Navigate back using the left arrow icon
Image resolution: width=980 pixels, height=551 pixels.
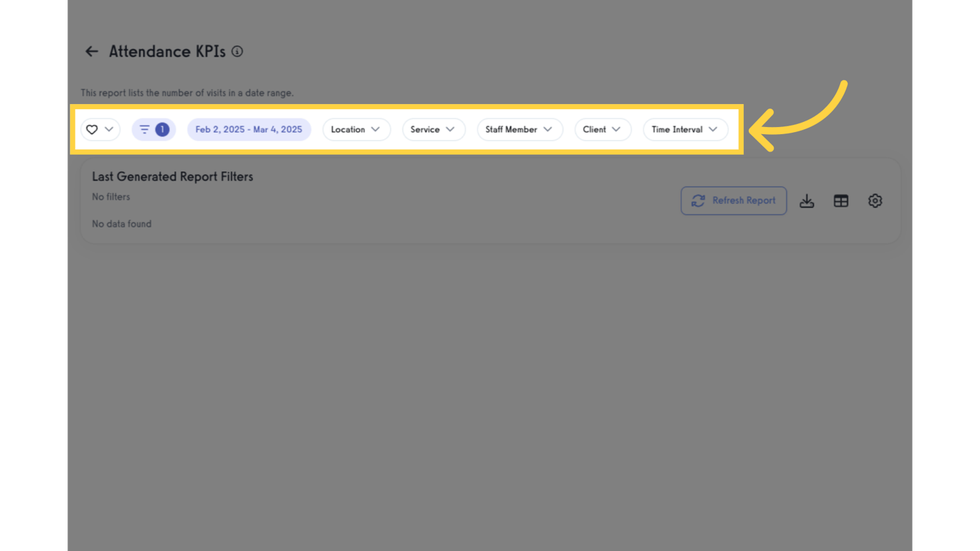(91, 51)
